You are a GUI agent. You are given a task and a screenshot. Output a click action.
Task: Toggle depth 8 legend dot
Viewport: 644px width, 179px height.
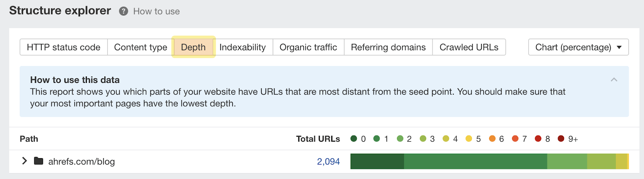pyautogui.click(x=538, y=138)
